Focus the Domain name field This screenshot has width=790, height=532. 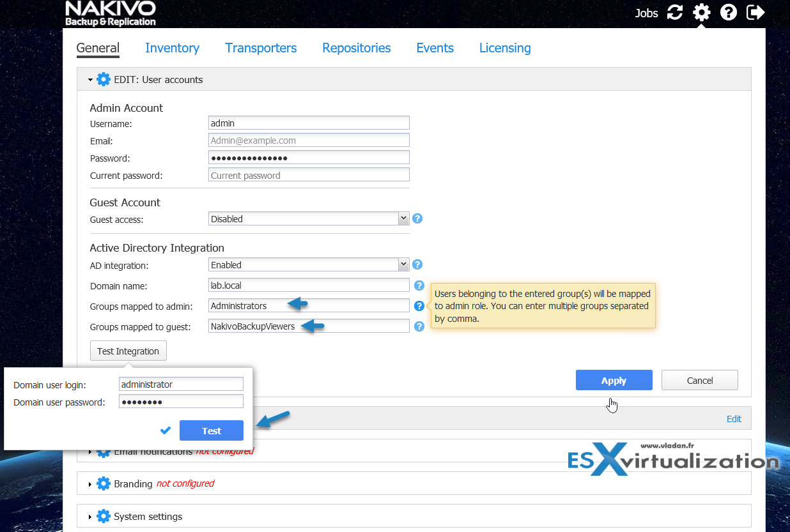[x=309, y=285]
